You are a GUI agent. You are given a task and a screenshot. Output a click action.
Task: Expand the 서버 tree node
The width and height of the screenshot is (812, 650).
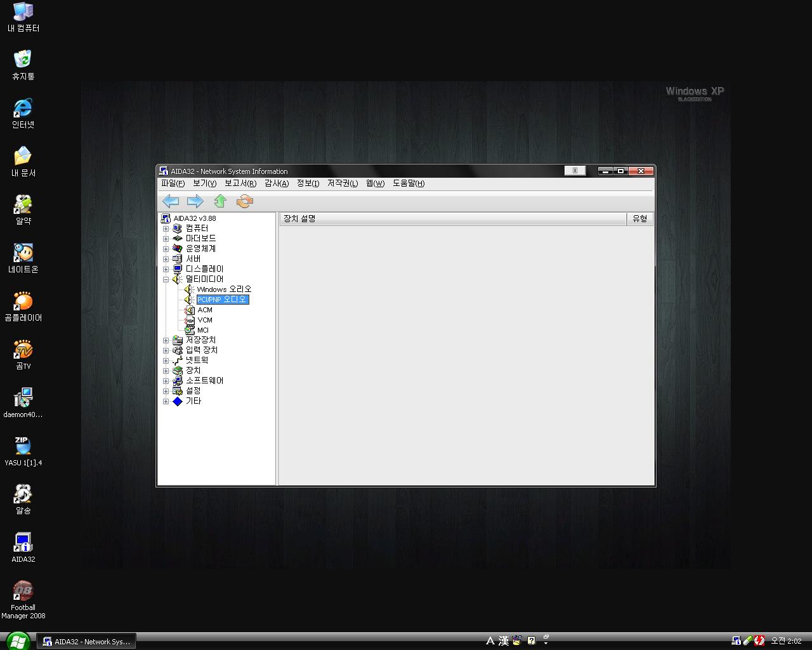coord(166,259)
